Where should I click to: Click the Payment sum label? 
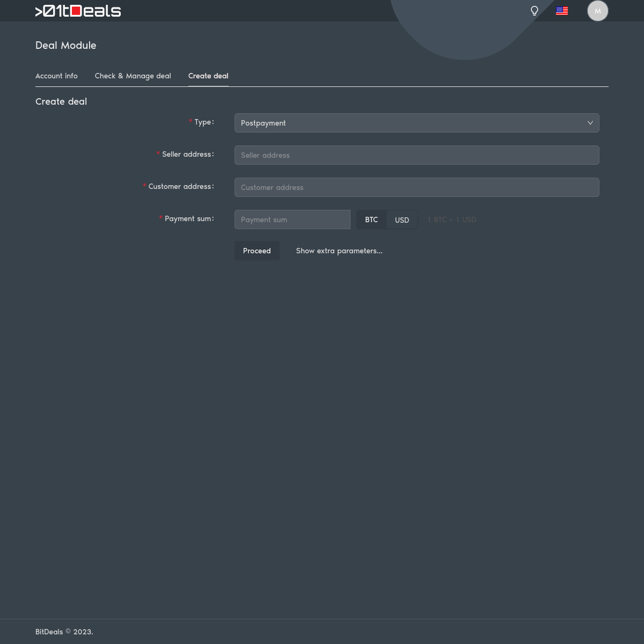(x=188, y=218)
